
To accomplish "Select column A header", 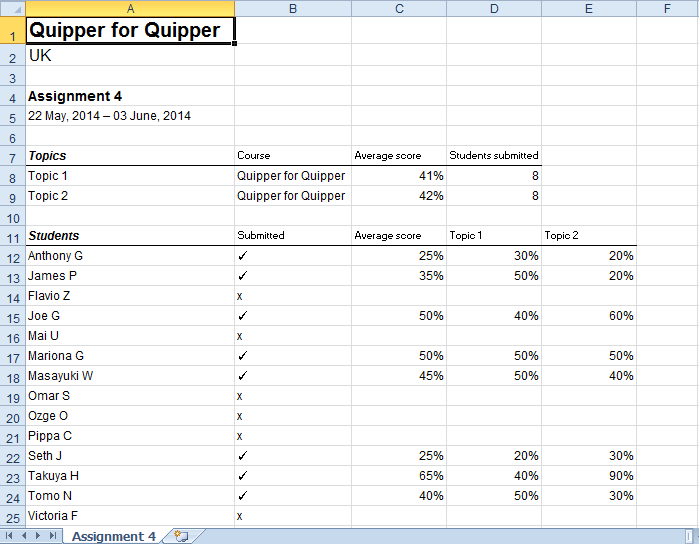I will pos(130,8).
